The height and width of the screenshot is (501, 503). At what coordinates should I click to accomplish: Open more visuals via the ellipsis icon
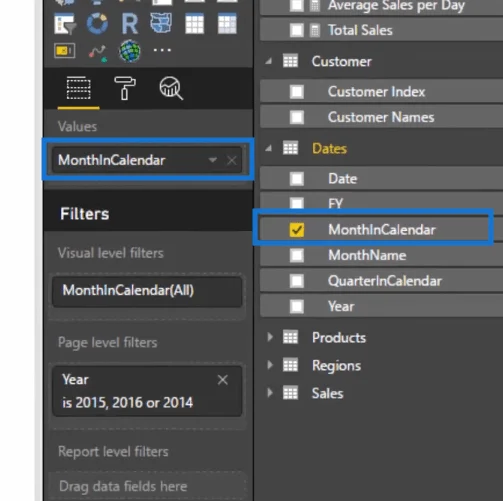coord(162,50)
